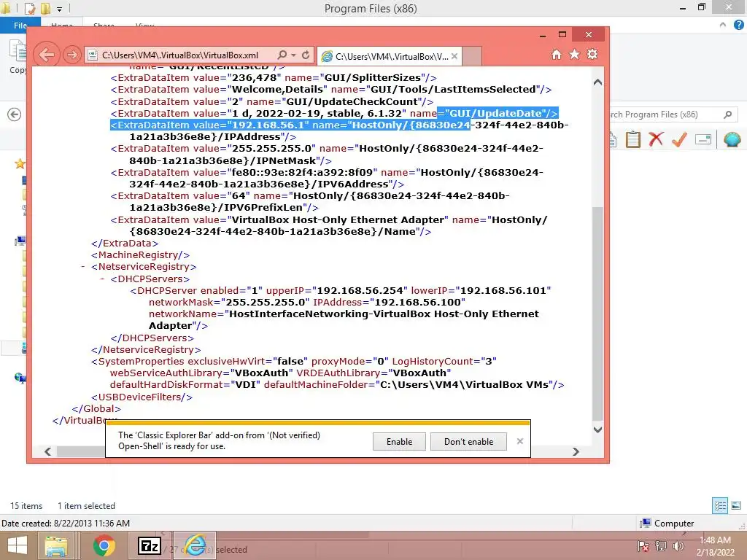Screen dimensions: 747x560
Task: Open Customize Quick Access Toolbar dropdown
Action: point(60,9)
